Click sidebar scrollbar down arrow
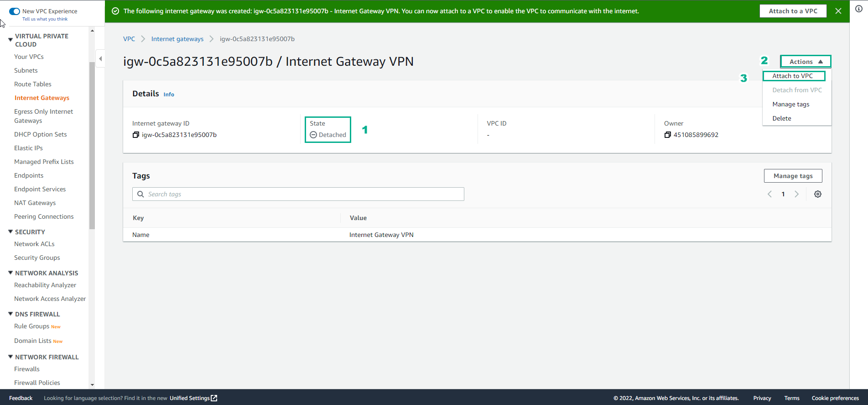This screenshot has width=868, height=405. pos(92,385)
